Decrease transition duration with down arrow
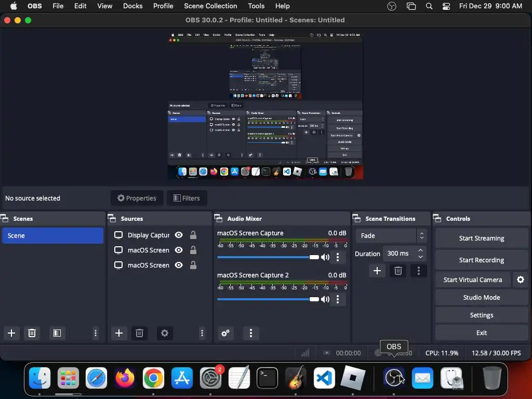This screenshot has width=532, height=399. (x=421, y=257)
